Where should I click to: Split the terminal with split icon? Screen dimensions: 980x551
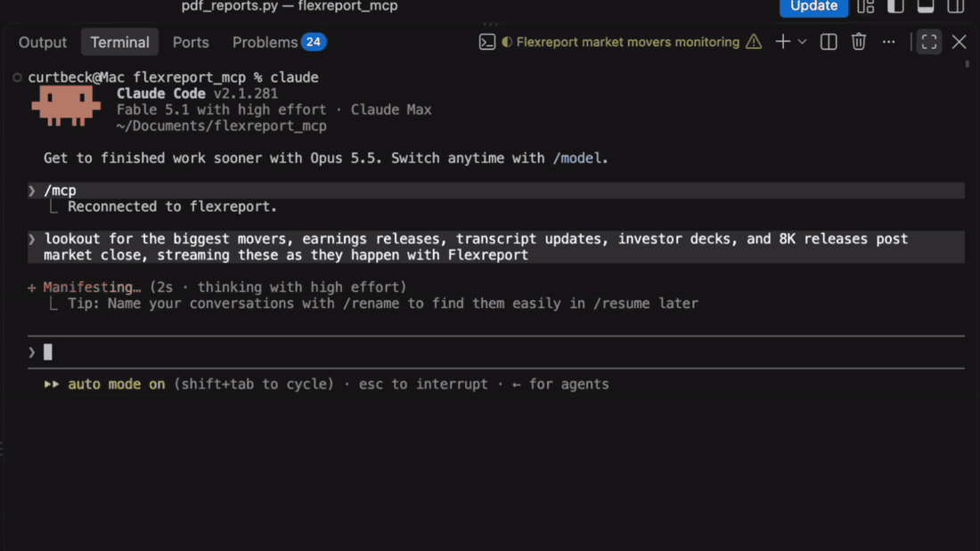[x=829, y=42]
